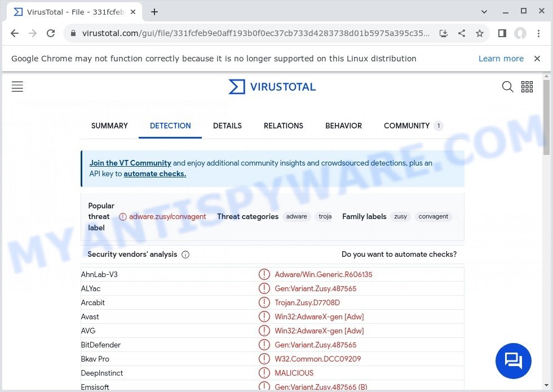Click the BitDefender detection warning icon

click(x=264, y=345)
